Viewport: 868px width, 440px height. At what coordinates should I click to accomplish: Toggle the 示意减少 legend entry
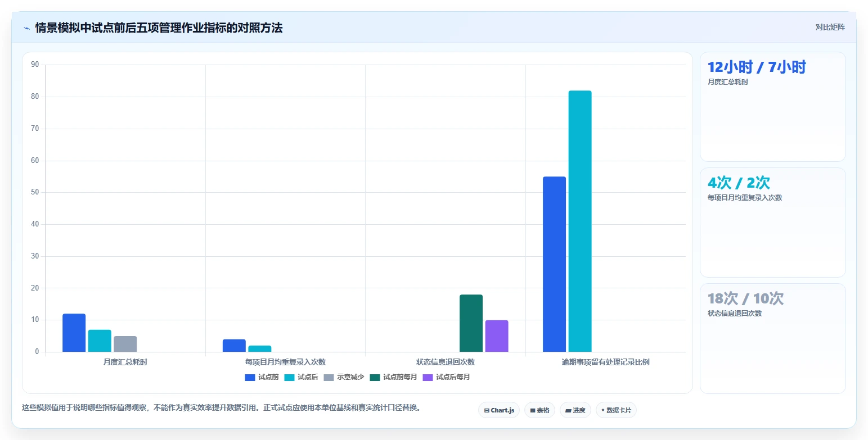tap(344, 377)
